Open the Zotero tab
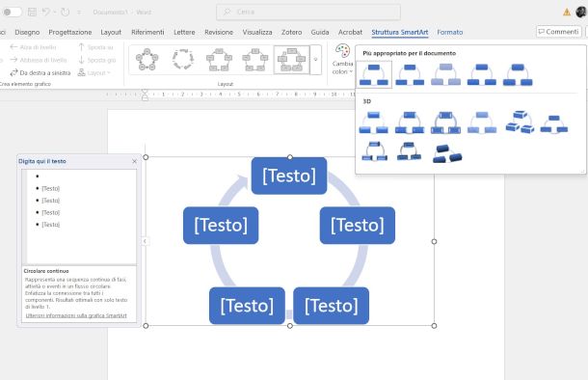 coord(291,32)
